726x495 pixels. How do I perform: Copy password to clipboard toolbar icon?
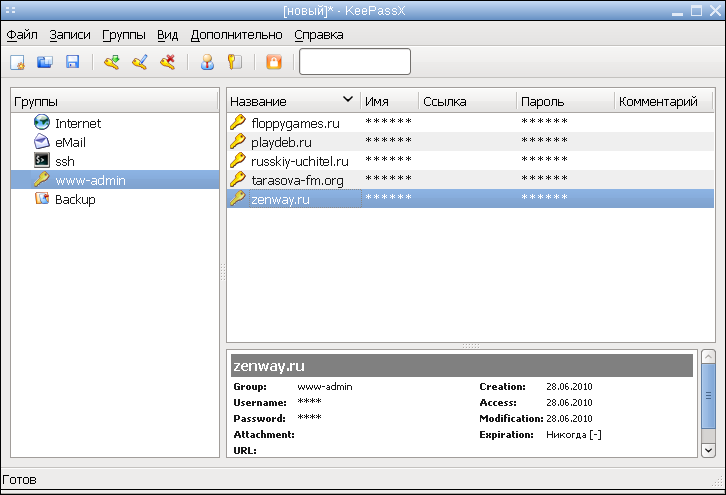pyautogui.click(x=234, y=62)
